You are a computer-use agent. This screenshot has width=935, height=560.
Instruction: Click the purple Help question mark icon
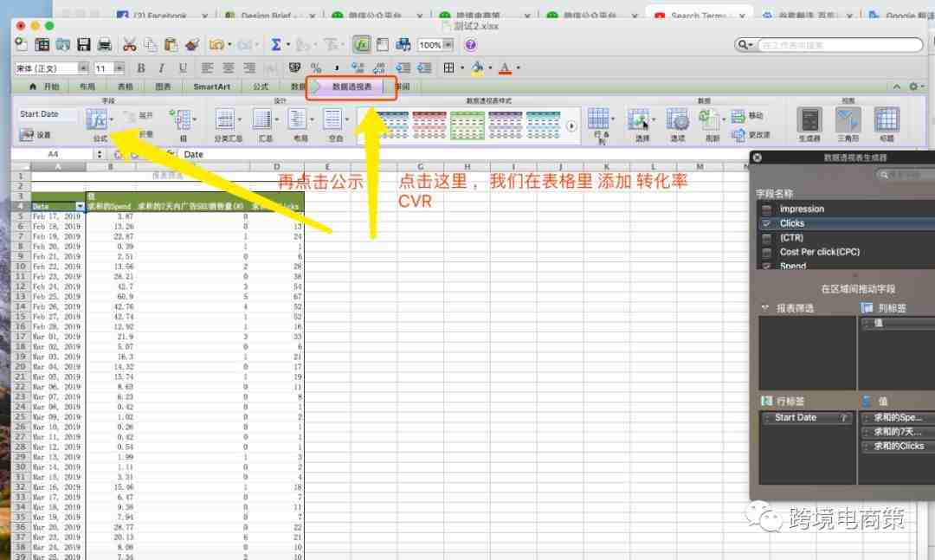click(x=470, y=45)
